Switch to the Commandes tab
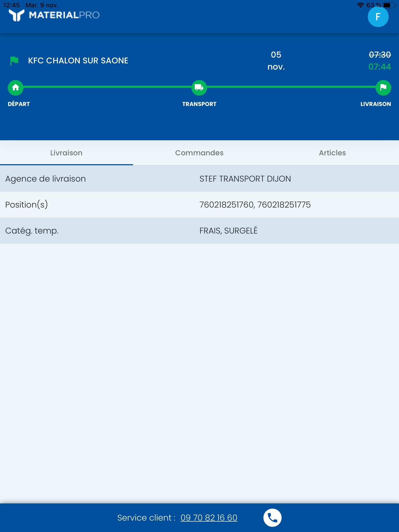 [x=199, y=153]
